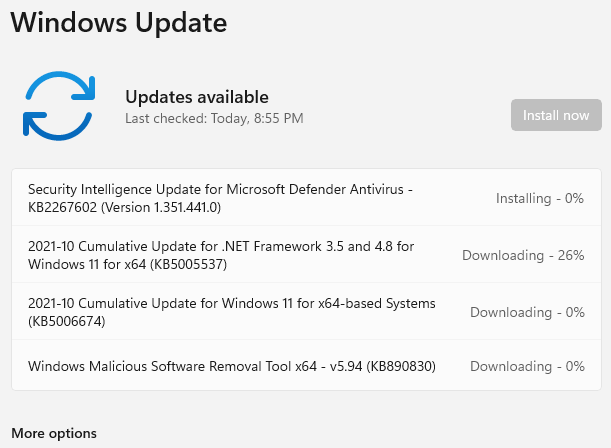Click the KB2267602 version 1.351.441.0 text
The width and height of the screenshot is (611, 448).
pos(124,208)
